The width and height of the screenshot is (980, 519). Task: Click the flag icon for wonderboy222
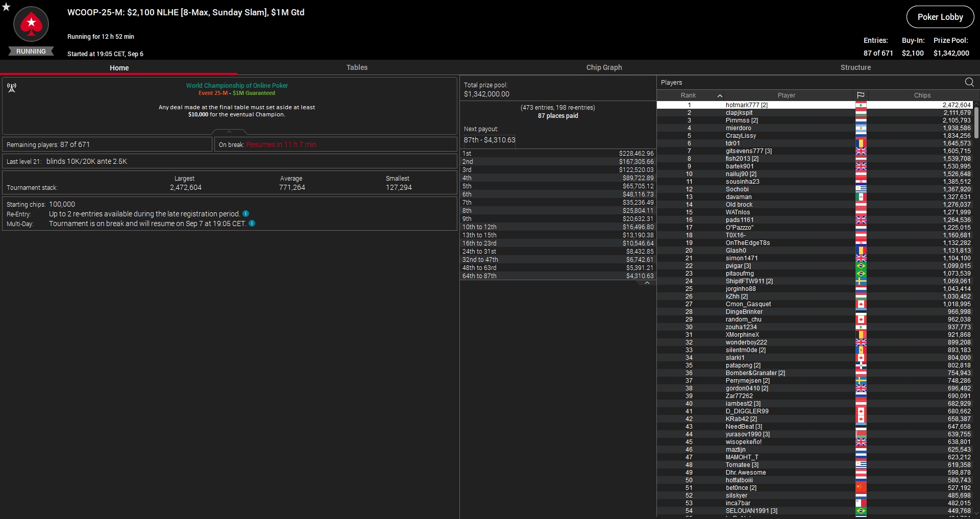(x=861, y=342)
